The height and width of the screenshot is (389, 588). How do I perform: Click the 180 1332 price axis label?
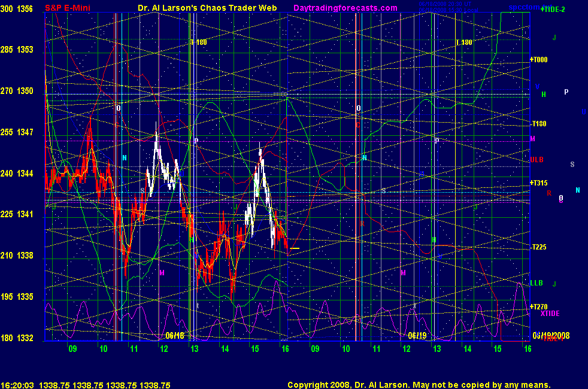point(17,338)
